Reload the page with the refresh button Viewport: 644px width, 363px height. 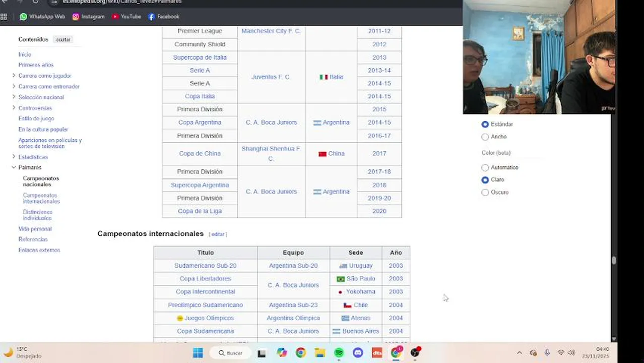coord(35,2)
